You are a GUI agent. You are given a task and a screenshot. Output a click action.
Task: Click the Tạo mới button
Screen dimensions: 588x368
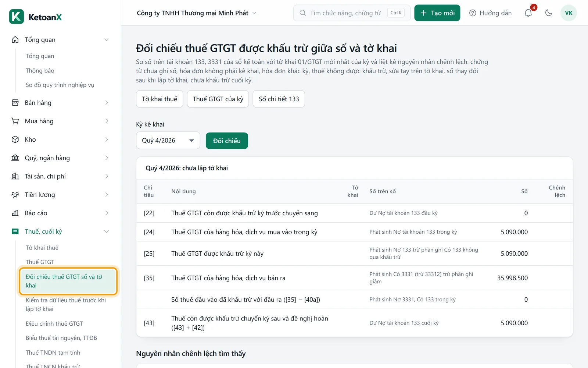pos(437,13)
